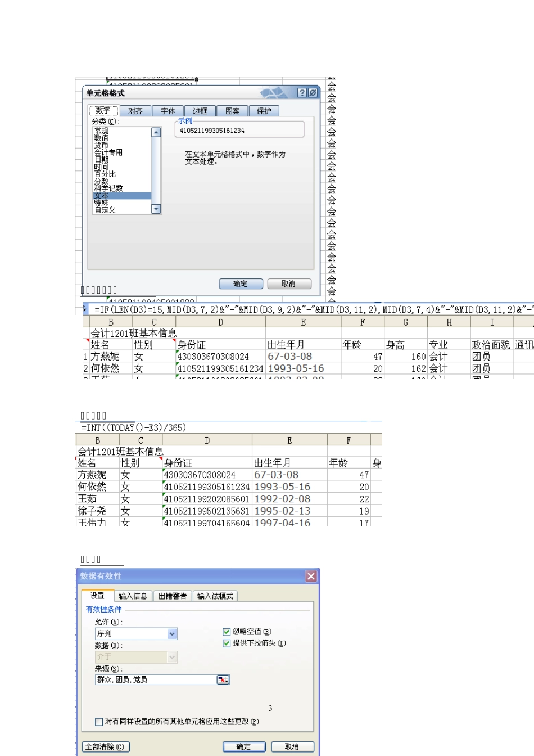Select column H header in the IF-formula sheet
534x756 pixels.
pos(449,322)
